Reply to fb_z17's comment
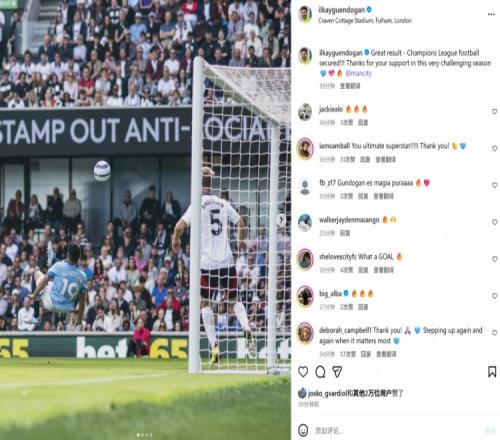The width and height of the screenshot is (500, 440). [363, 196]
